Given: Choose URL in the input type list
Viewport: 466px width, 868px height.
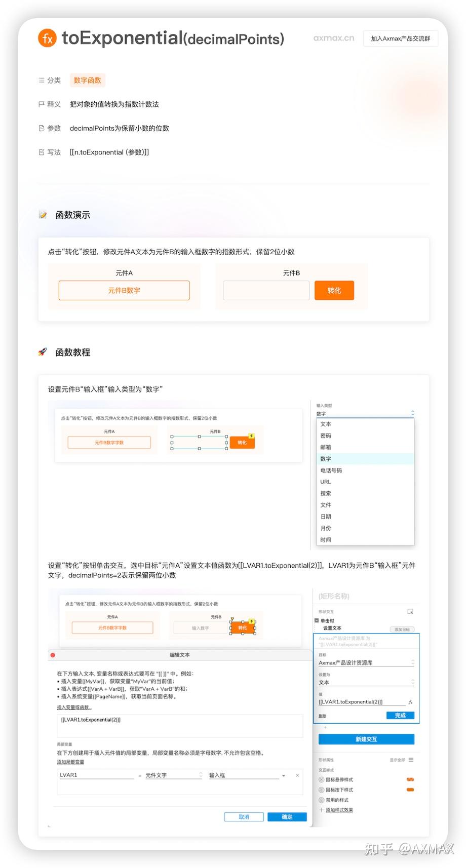Looking at the screenshot, I should pos(365,482).
